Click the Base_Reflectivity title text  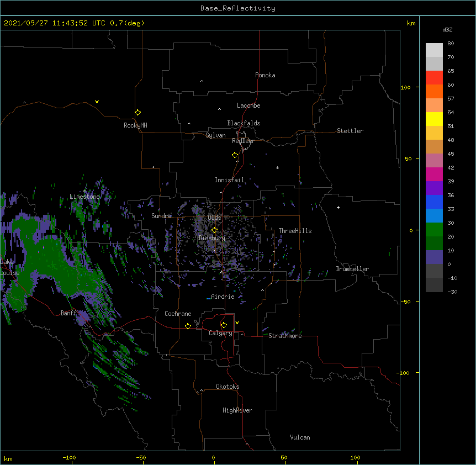point(238,8)
